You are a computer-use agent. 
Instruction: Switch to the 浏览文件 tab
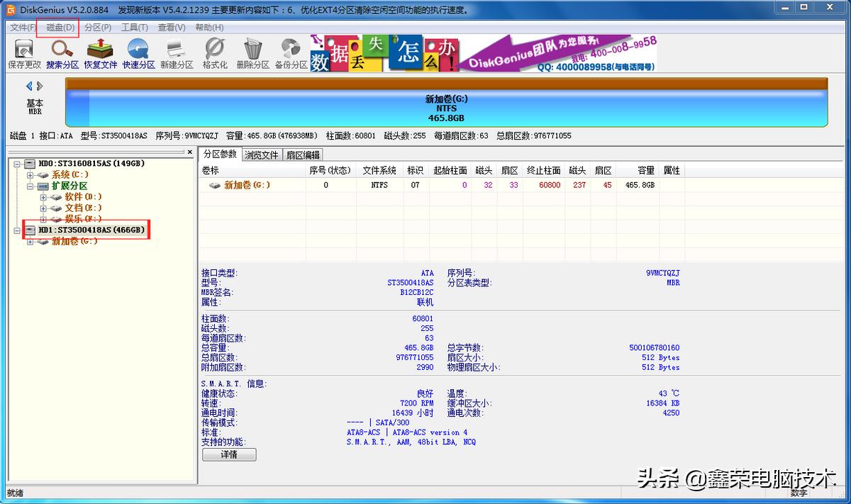coord(262,154)
